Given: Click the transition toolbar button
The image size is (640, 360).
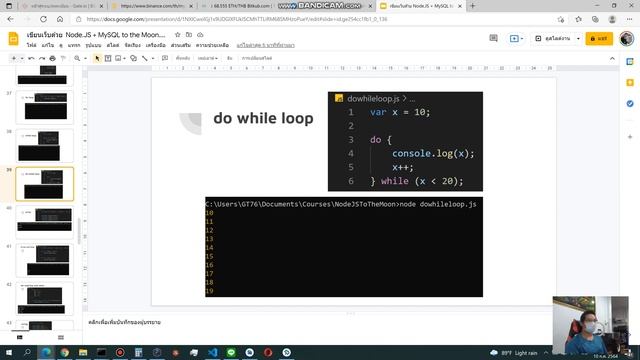Looking at the screenshot, I should 257,58.
